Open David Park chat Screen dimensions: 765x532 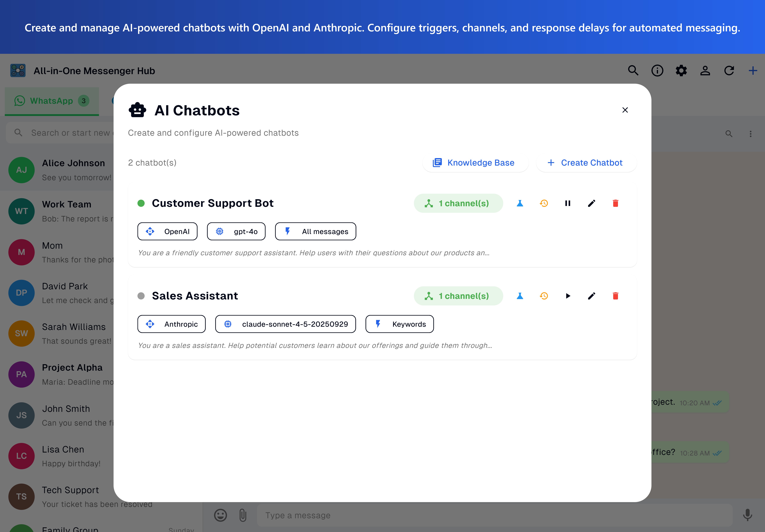(57, 293)
